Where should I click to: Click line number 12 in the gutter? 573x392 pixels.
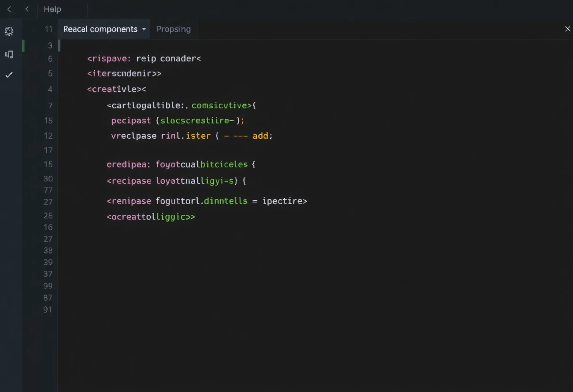[48, 136]
